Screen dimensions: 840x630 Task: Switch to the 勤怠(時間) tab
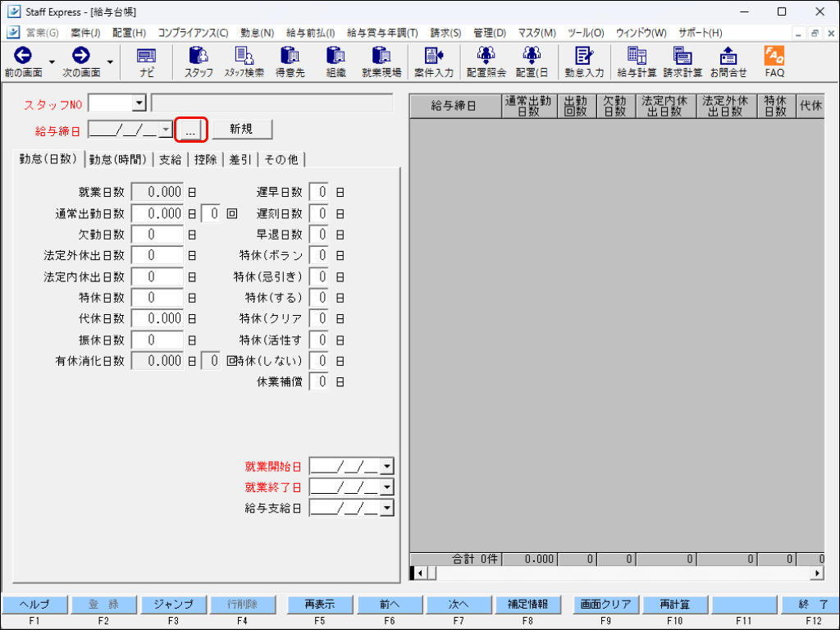[x=118, y=160]
